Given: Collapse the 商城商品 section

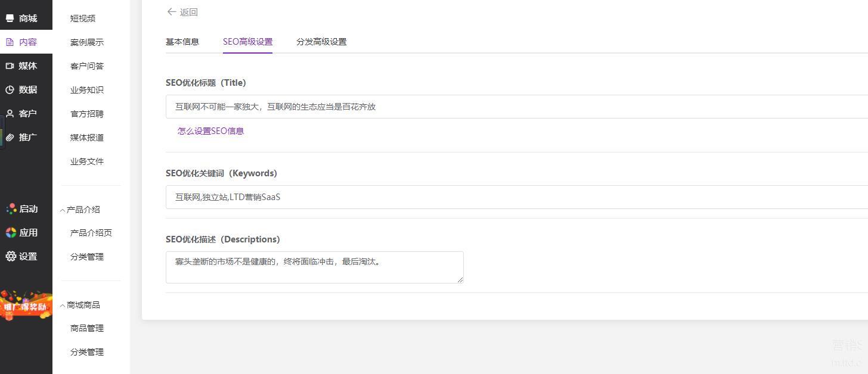Looking at the screenshot, I should 63,306.
